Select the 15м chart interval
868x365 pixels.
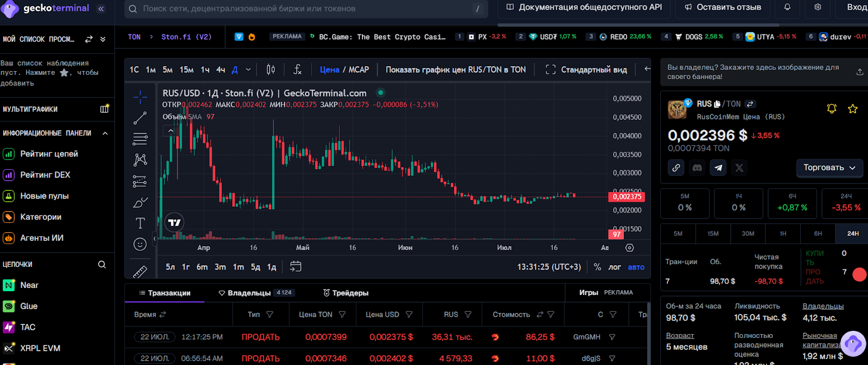point(187,69)
